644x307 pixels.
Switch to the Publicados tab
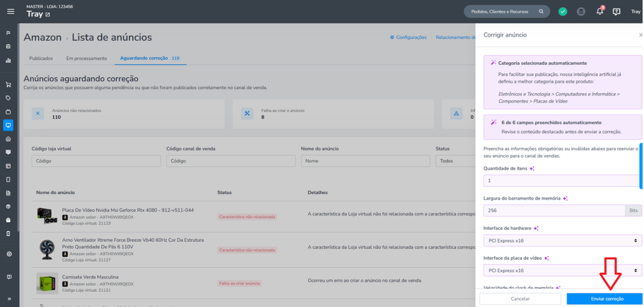41,58
